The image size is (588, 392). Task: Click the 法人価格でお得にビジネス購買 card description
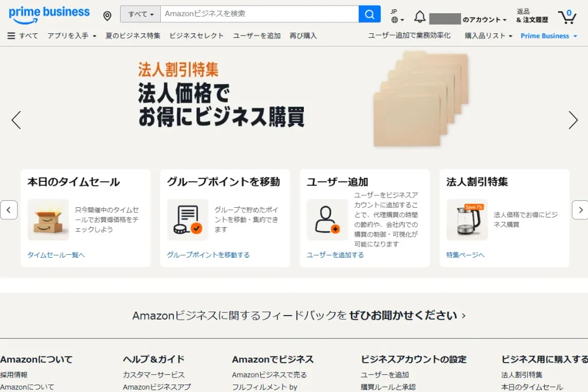click(x=525, y=220)
